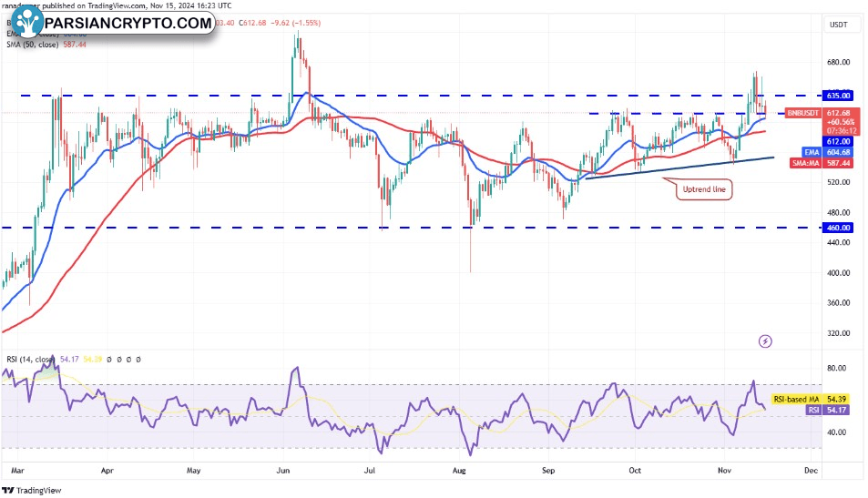Screen dimensions: 868x498
Task: Click the TradingView logo at bottom left
Action: point(8,490)
